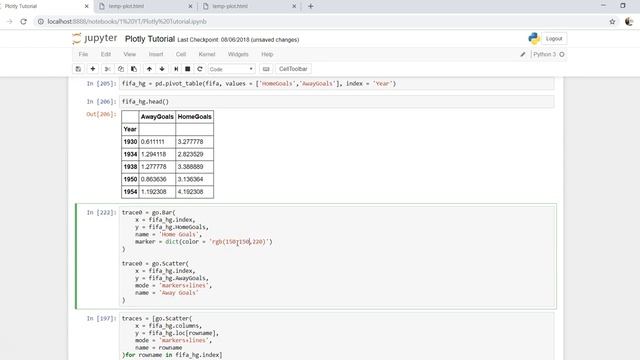
Task: Click the CellToolbar button
Action: click(x=293, y=69)
